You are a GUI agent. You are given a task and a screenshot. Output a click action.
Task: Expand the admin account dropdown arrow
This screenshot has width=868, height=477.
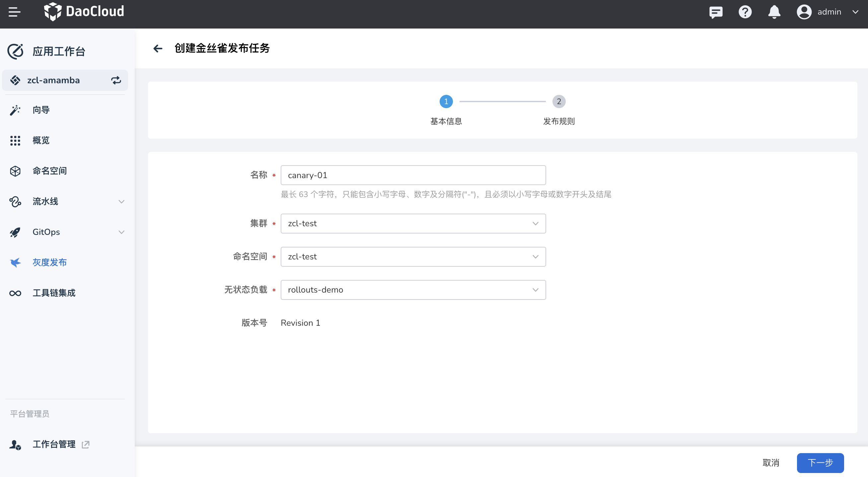(x=855, y=12)
